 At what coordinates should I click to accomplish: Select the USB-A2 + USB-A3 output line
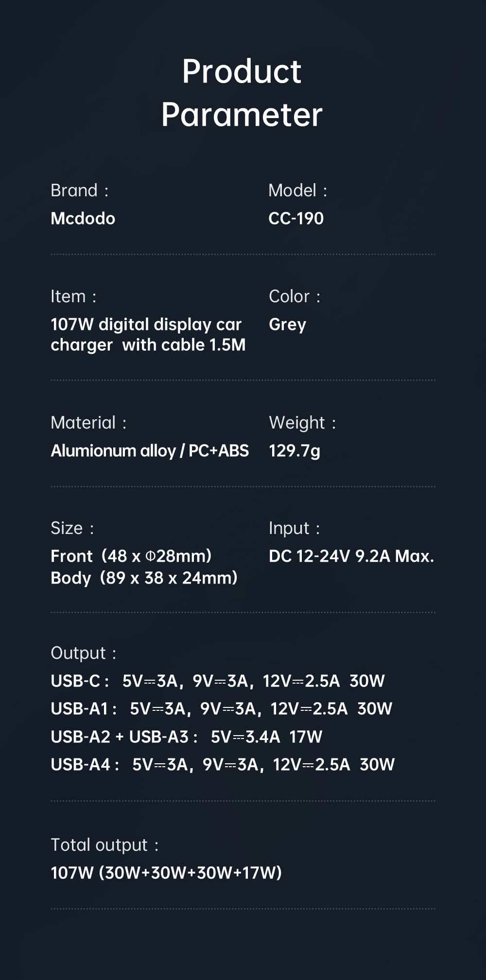click(x=186, y=737)
